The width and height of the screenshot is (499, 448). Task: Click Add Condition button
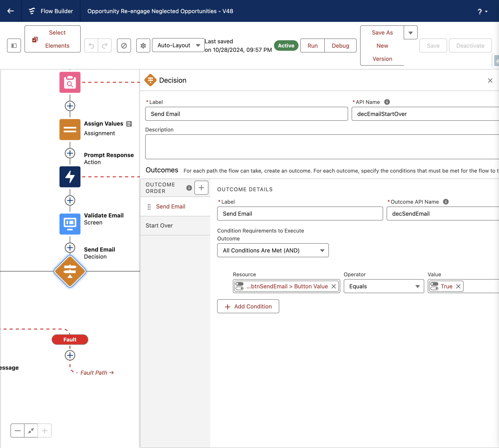[248, 306]
